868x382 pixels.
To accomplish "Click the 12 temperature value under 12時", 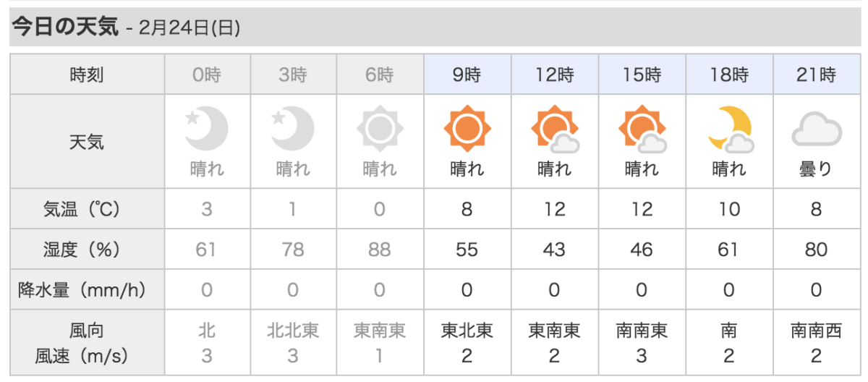I will [x=555, y=210].
